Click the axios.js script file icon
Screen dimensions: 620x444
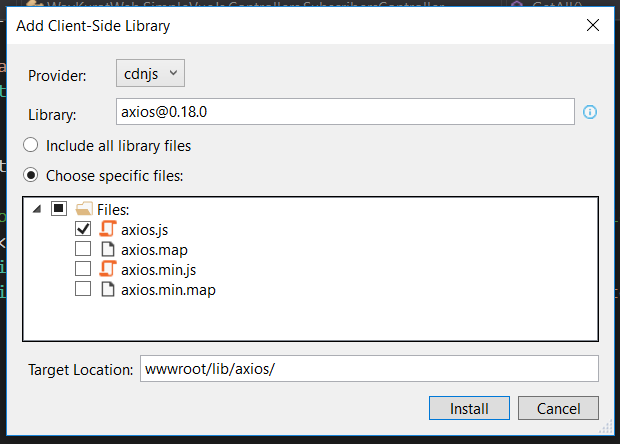pos(108,229)
